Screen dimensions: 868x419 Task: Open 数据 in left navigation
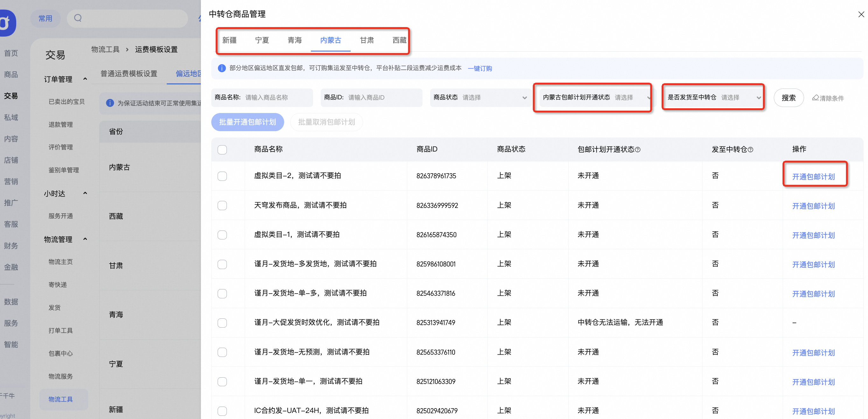click(x=11, y=302)
